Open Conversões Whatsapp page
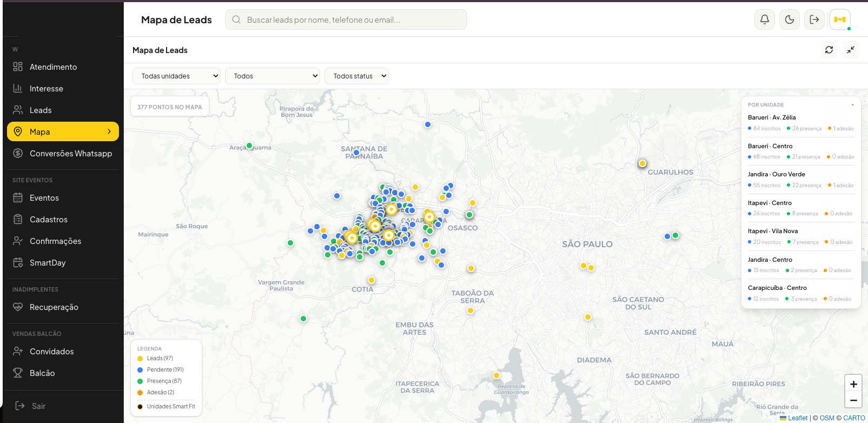Screen dimensions: 868x423 [63, 153]
